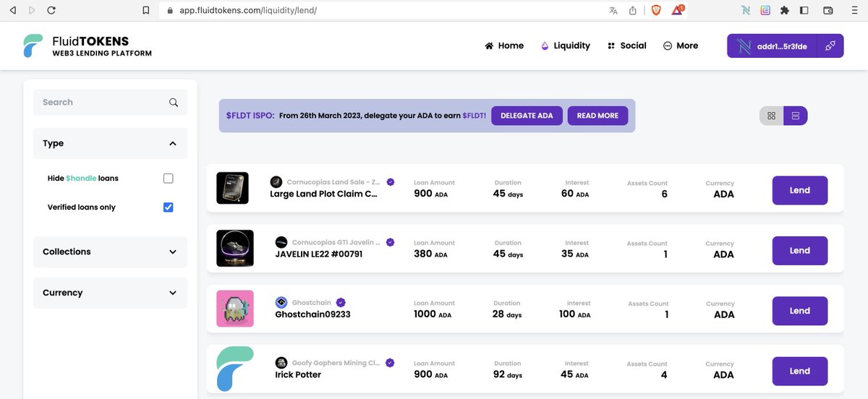Viewport: 868px width, 399px height.
Task: Open JAVELIN LE22 thumbnail image
Action: [235, 248]
